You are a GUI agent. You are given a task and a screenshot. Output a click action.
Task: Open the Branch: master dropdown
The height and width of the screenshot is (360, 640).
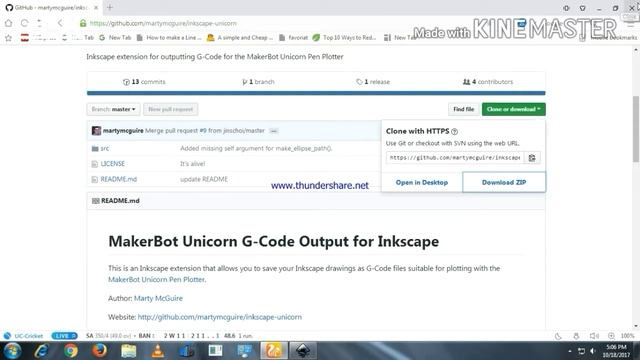113,109
